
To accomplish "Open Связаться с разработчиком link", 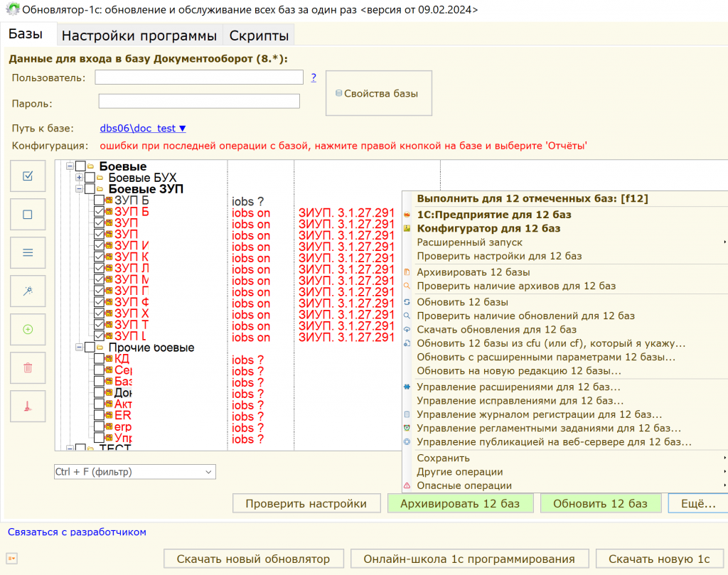I will (x=77, y=532).
